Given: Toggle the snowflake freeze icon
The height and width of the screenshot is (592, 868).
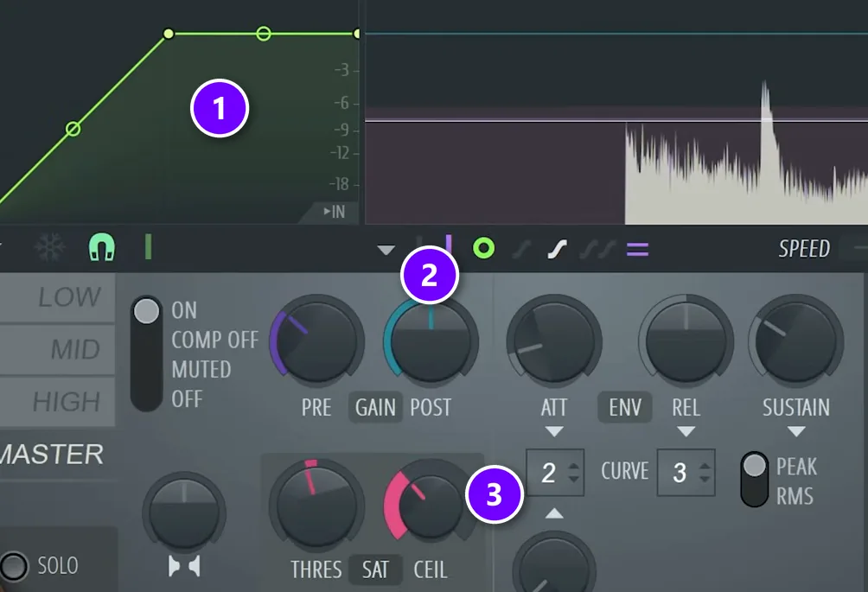Looking at the screenshot, I should [50, 247].
